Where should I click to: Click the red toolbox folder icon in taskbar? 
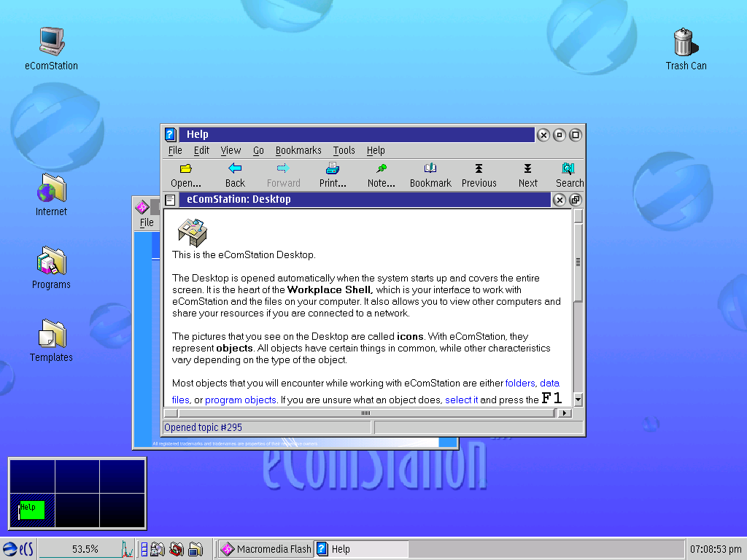pos(177,550)
